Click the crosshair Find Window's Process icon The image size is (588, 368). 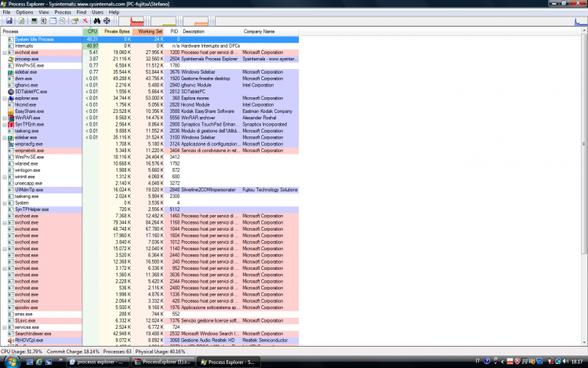pyautogui.click(x=107, y=21)
